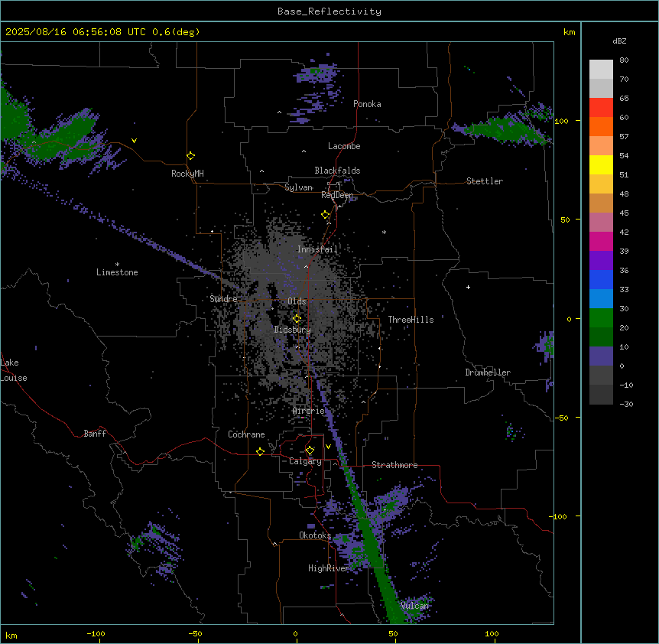
Task: Select the yellow diamond marker below Cochrane
Action: tap(260, 451)
